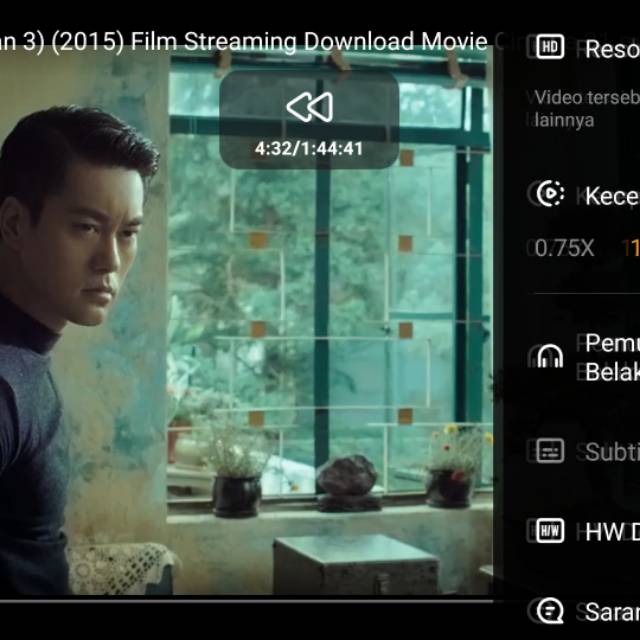Open the Resolusi setting label
Image resolution: width=640 pixels, height=640 pixels.
pyautogui.click(x=611, y=49)
